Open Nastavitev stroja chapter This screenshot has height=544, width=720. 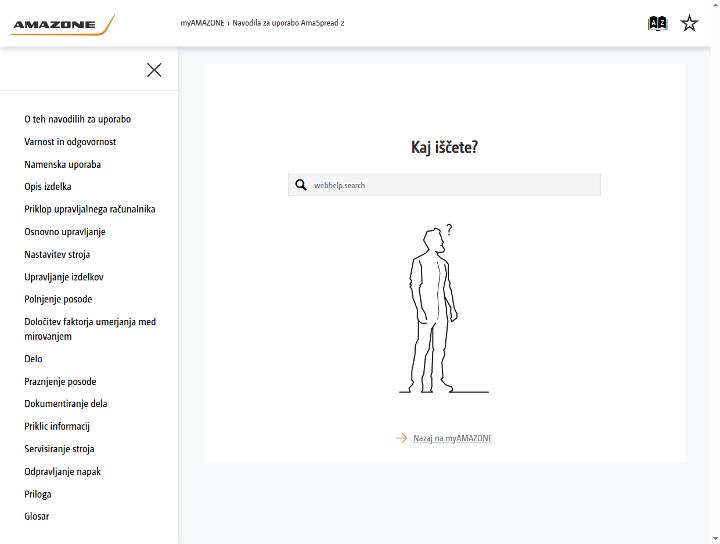pyautogui.click(x=57, y=254)
